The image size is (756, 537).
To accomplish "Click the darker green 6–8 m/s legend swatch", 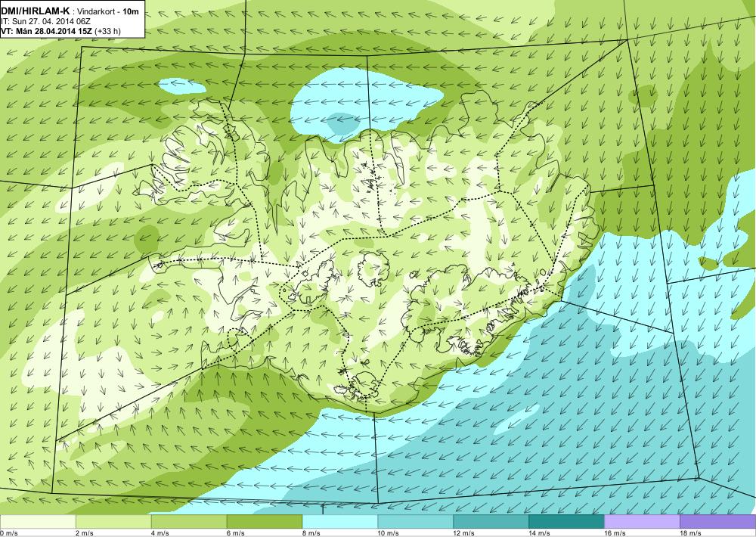I will click(x=264, y=522).
